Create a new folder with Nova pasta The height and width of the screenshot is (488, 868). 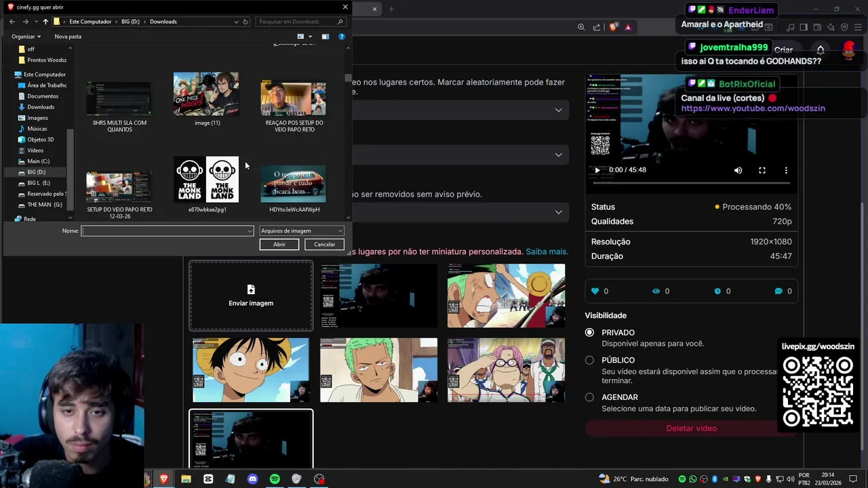tap(68, 37)
